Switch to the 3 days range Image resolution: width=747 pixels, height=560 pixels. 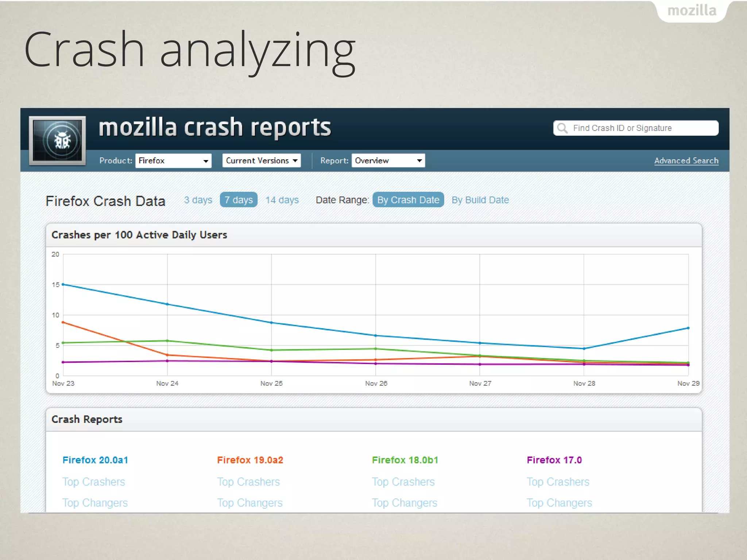pyautogui.click(x=198, y=200)
